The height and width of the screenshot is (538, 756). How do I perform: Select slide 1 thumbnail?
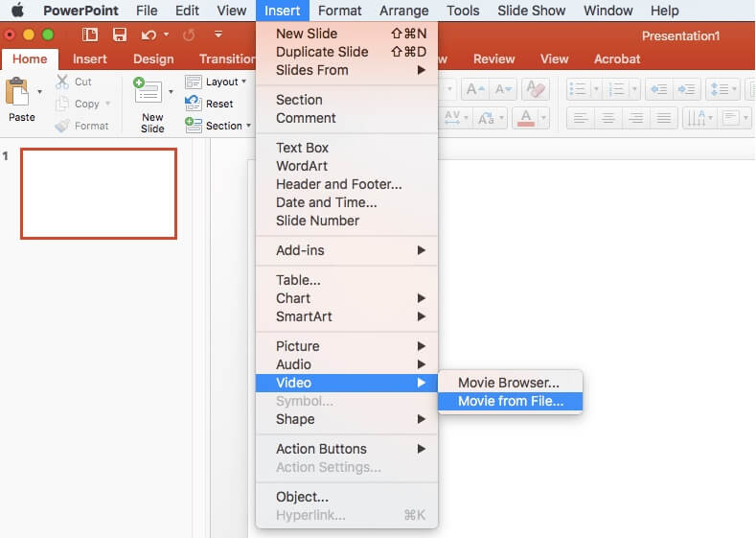[x=99, y=194]
